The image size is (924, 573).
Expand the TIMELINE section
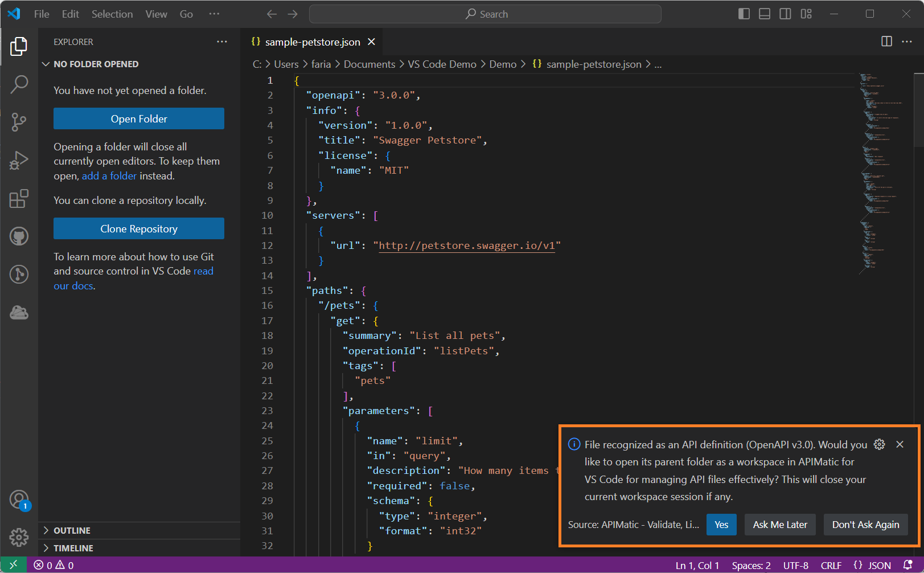(x=139, y=548)
